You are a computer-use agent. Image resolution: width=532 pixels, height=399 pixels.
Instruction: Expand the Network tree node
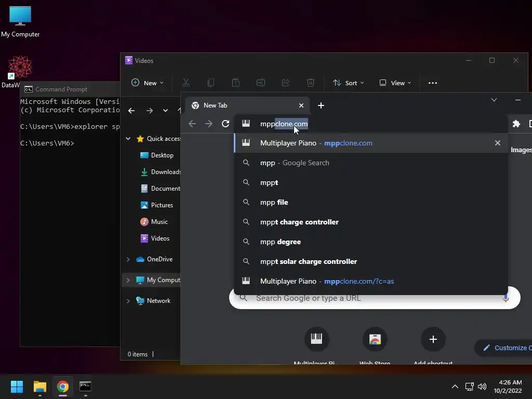(x=128, y=301)
